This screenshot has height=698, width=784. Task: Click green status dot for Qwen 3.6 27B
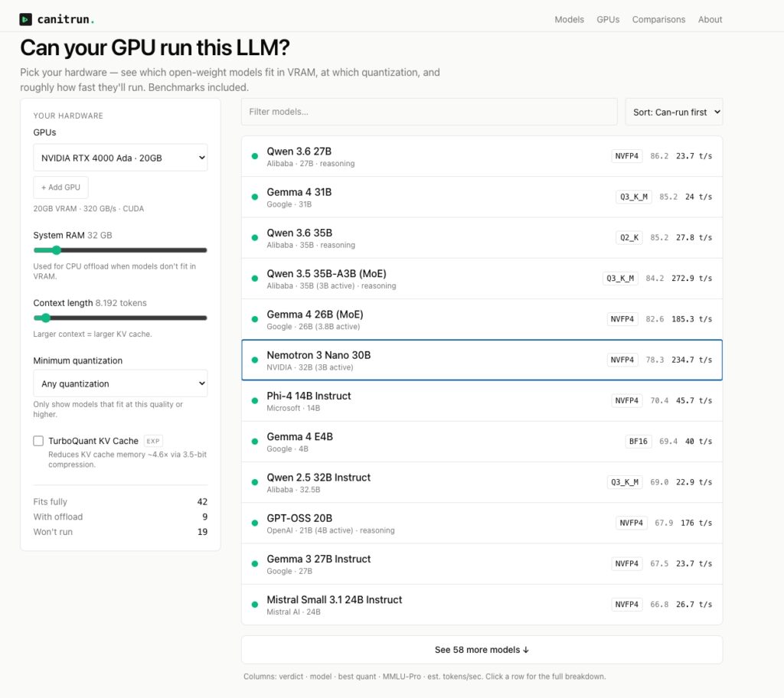pyautogui.click(x=255, y=156)
